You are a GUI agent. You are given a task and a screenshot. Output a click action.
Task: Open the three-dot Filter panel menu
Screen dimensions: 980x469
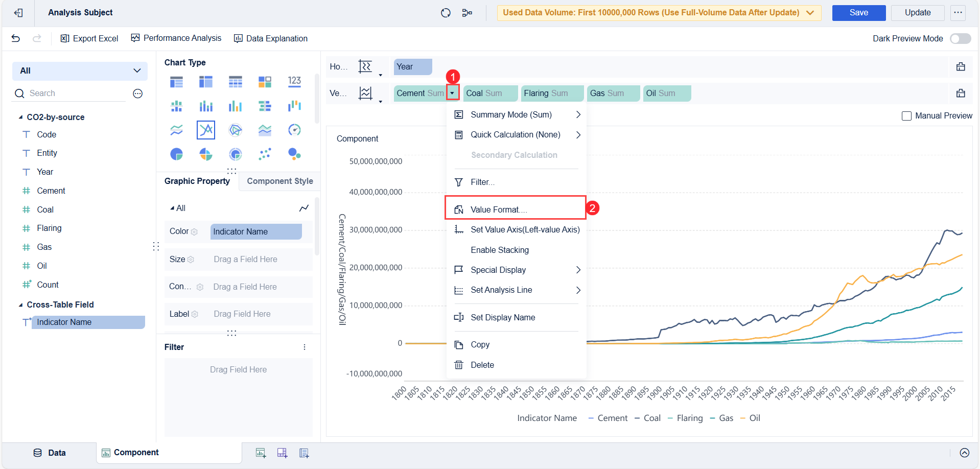305,347
